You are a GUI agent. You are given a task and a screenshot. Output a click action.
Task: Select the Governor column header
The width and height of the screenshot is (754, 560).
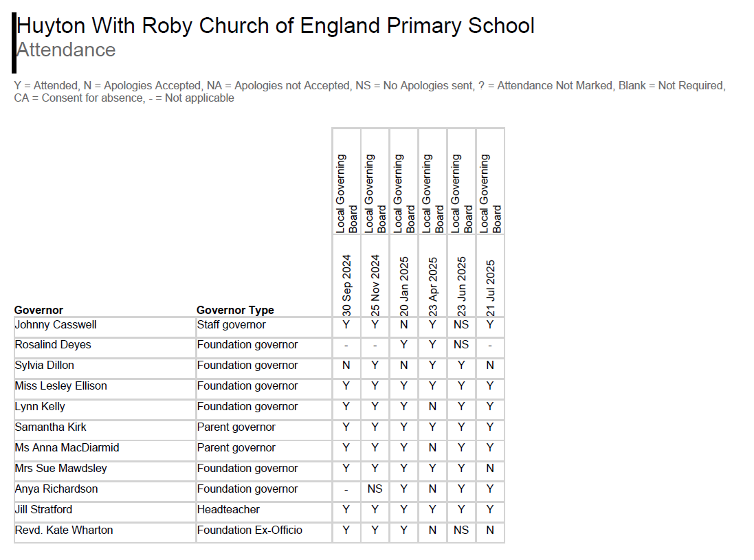pyautogui.click(x=38, y=310)
